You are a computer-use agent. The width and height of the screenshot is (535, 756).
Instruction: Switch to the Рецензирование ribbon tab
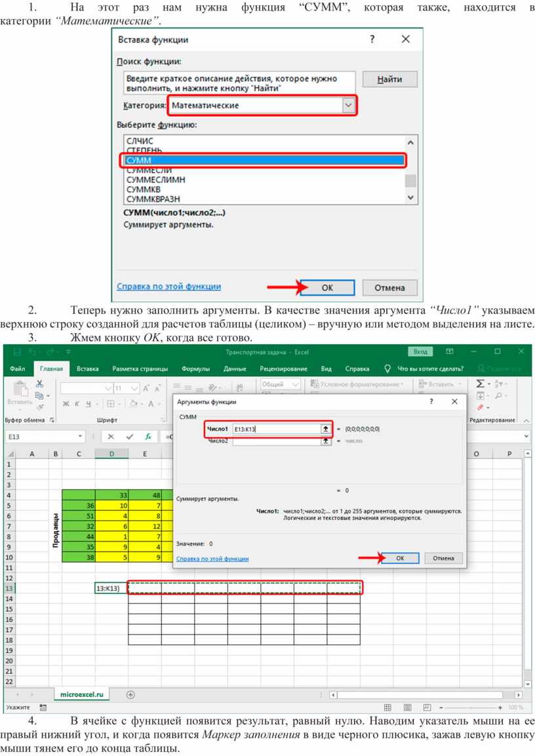coord(283,368)
